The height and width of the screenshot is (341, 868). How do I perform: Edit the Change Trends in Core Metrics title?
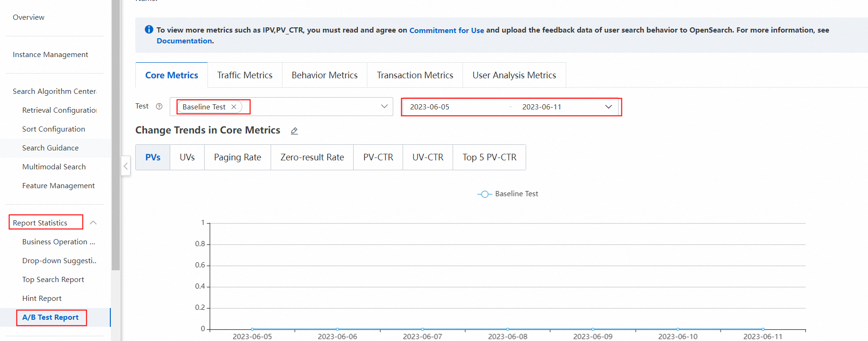click(294, 131)
